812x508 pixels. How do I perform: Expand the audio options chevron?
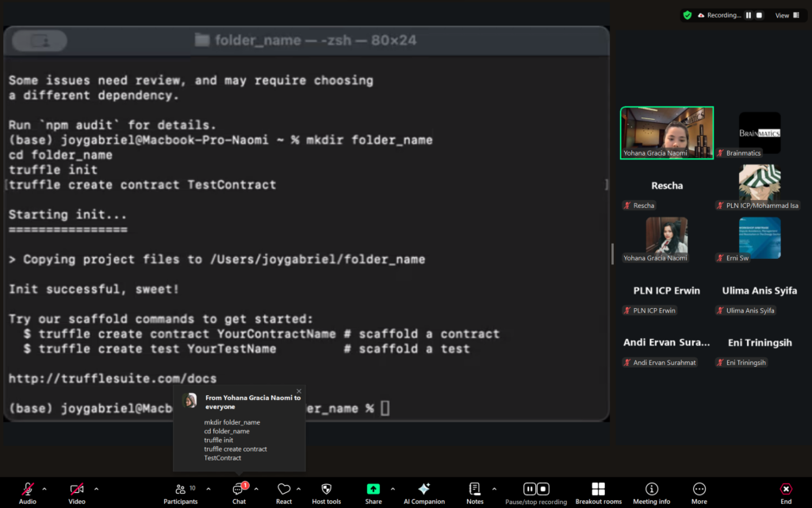[x=44, y=489]
